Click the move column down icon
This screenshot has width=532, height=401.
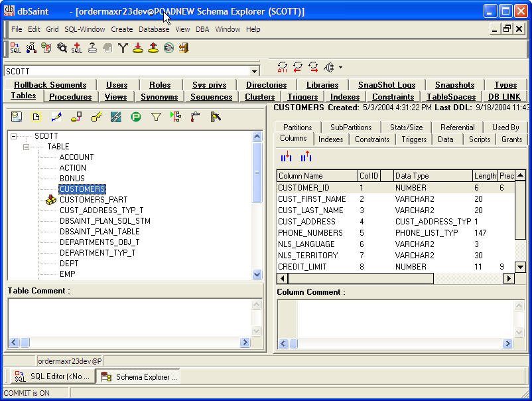click(286, 157)
